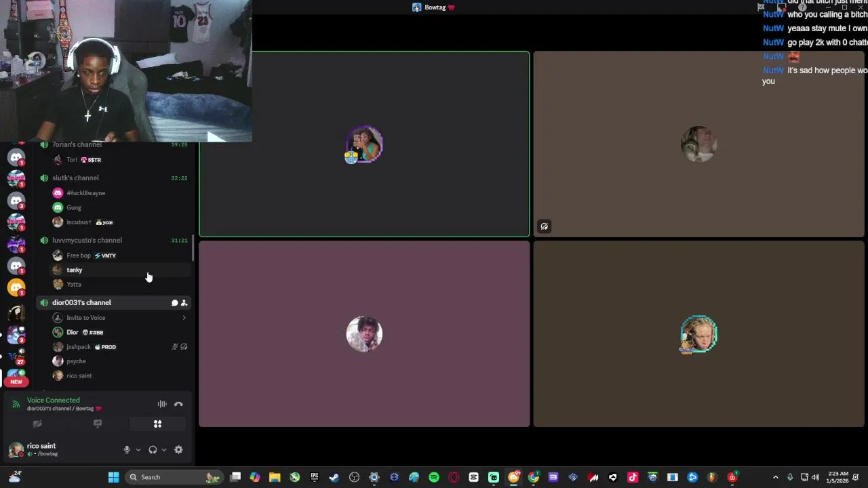Show hidden system tray icons
868x488 pixels.
point(776,477)
